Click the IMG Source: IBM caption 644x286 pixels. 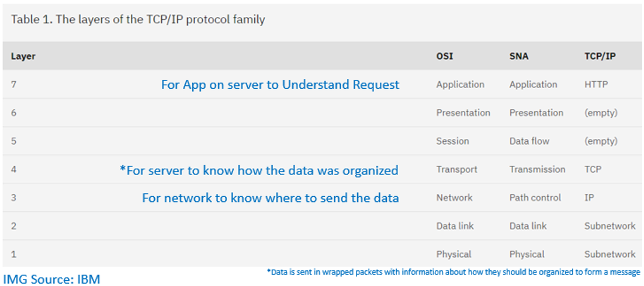[x=52, y=279]
